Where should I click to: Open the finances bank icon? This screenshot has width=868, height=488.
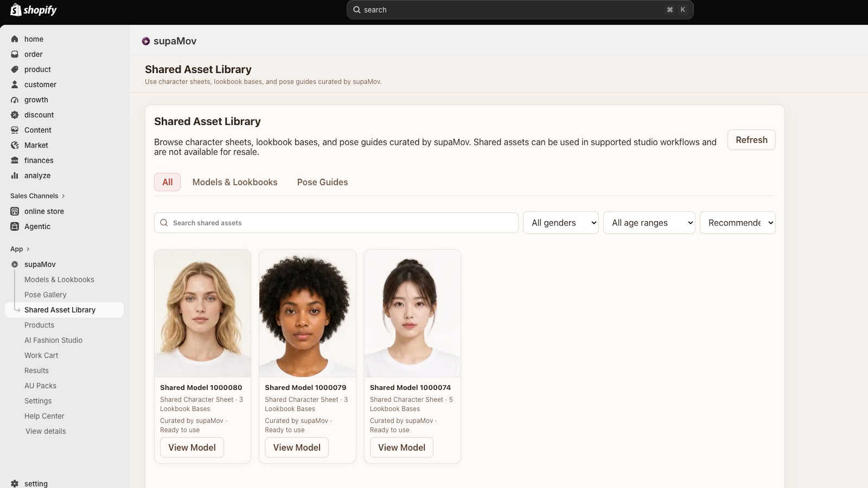(x=15, y=160)
